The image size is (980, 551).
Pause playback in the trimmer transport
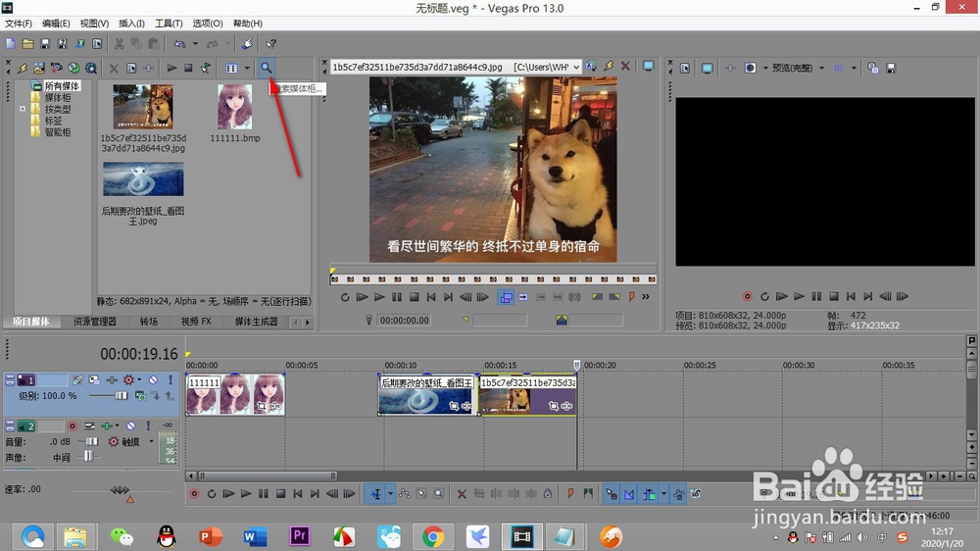coord(396,297)
